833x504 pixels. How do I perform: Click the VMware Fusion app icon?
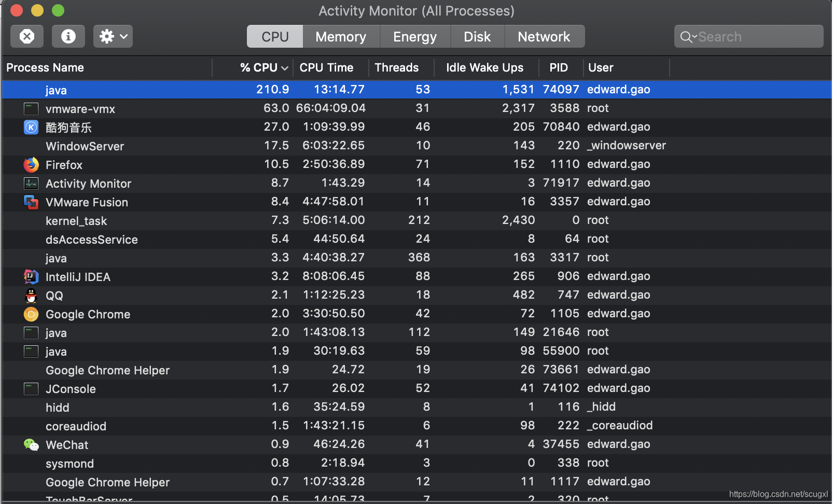coord(31,202)
